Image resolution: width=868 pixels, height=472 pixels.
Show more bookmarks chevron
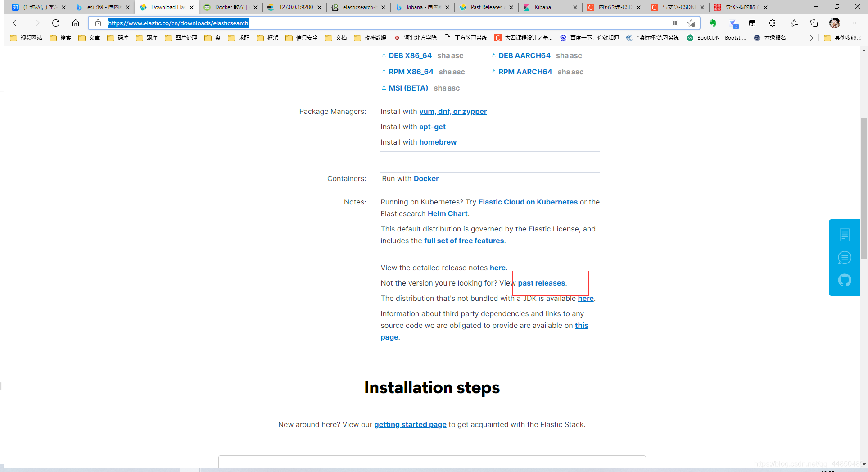(811, 38)
